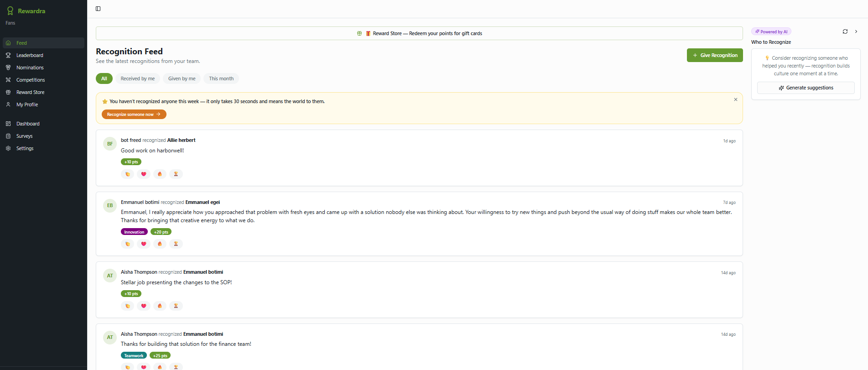Show only This month recognitions
The image size is (868, 370).
point(221,78)
